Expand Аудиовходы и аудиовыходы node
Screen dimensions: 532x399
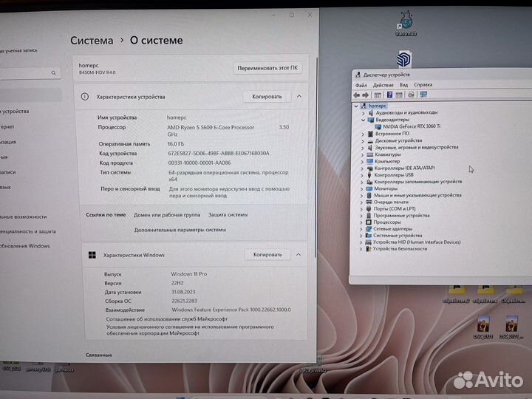coord(363,113)
